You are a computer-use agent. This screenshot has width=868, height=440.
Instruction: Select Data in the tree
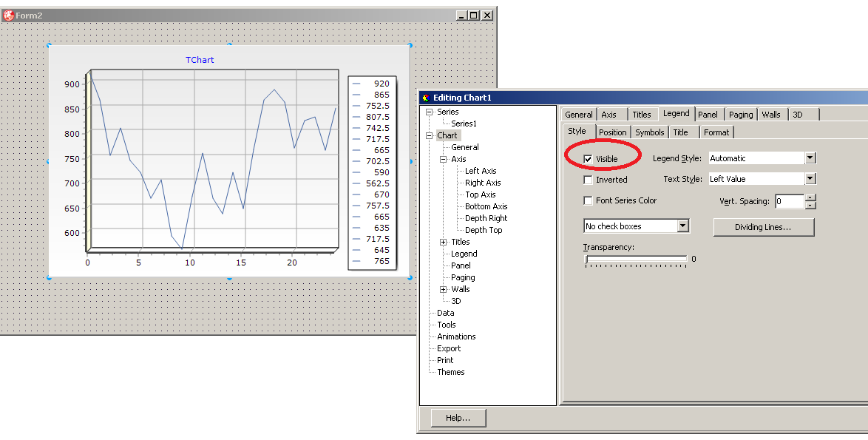[446, 314]
